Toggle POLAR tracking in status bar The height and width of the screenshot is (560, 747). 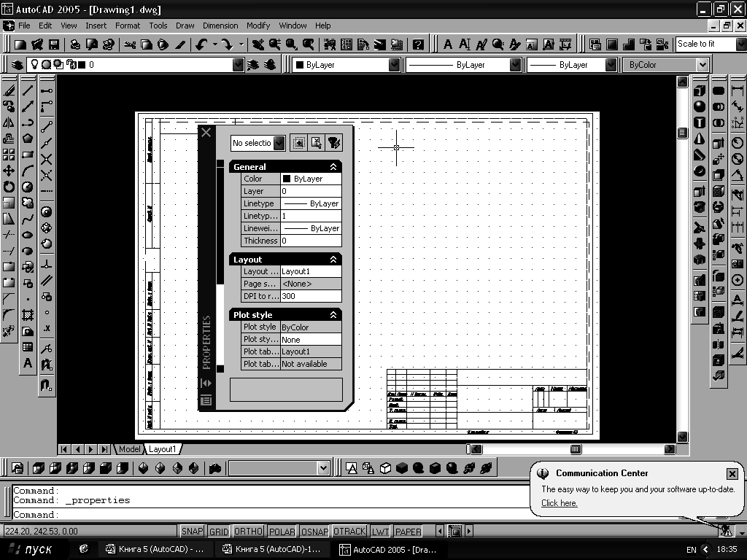point(282,531)
